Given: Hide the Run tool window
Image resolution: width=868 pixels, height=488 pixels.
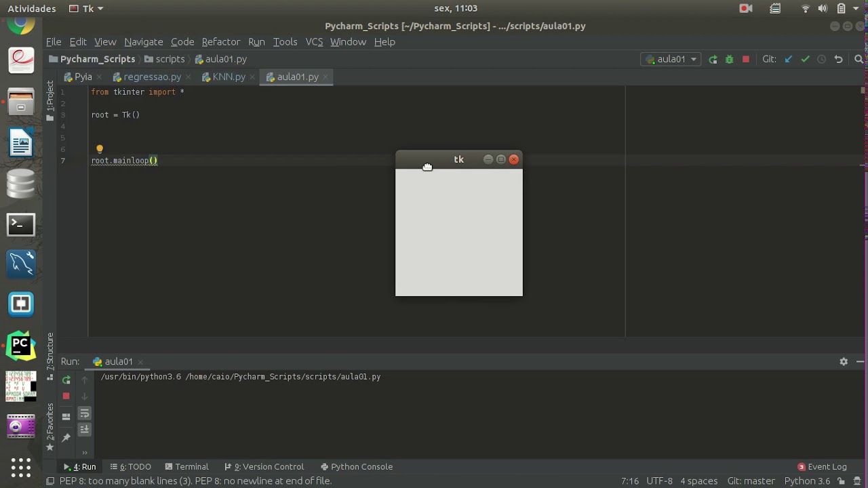Looking at the screenshot, I should tap(860, 362).
